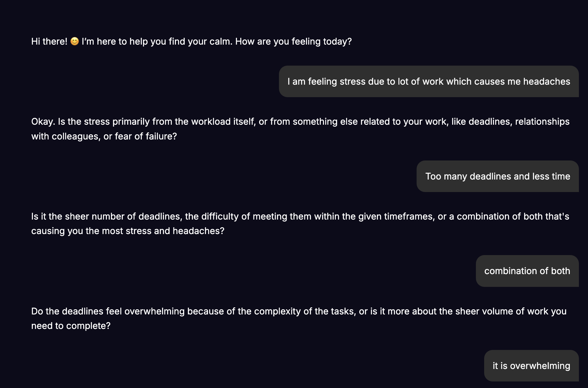This screenshot has width=588, height=388.
Task: Click the "Hi there!" greeting text
Action: coord(49,41)
